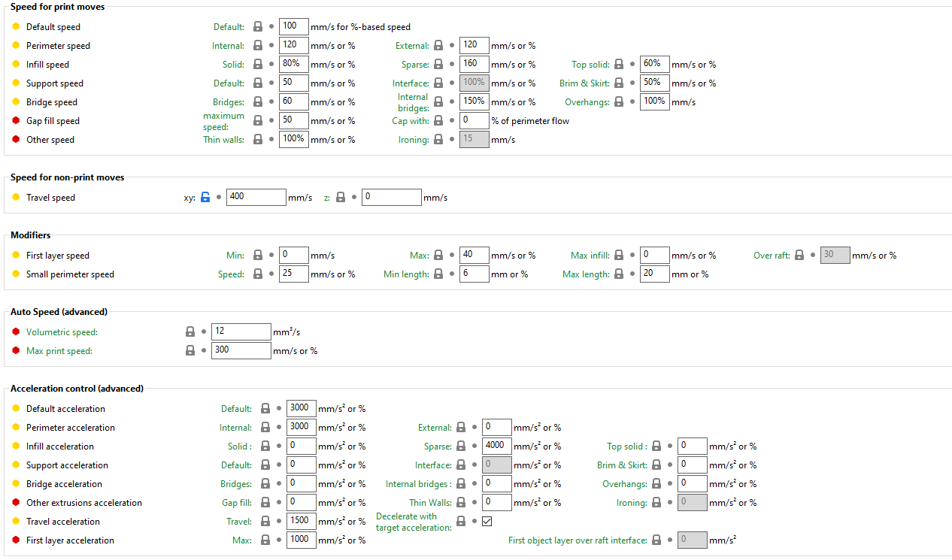The image size is (952, 560).
Task: Click the First layer speed Max input
Action: coord(474,256)
